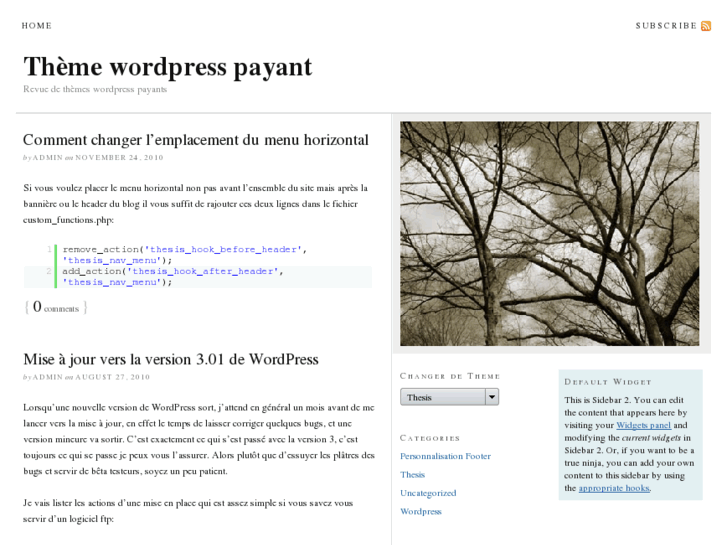Click the SUBSCRIBE link in header

[666, 26]
